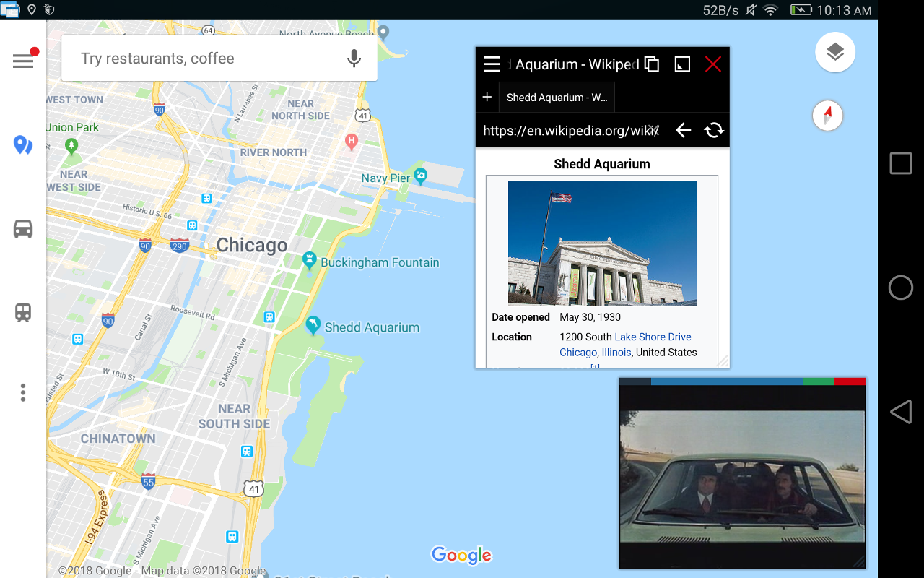924x578 pixels.
Task: Tap the Android Back navigation button
Action: (x=900, y=413)
